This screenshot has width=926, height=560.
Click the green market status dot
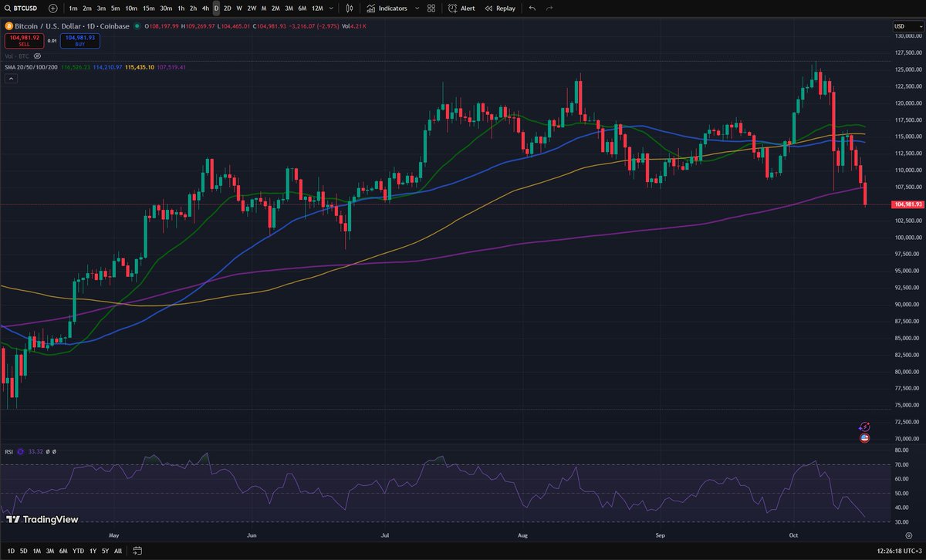coord(137,25)
